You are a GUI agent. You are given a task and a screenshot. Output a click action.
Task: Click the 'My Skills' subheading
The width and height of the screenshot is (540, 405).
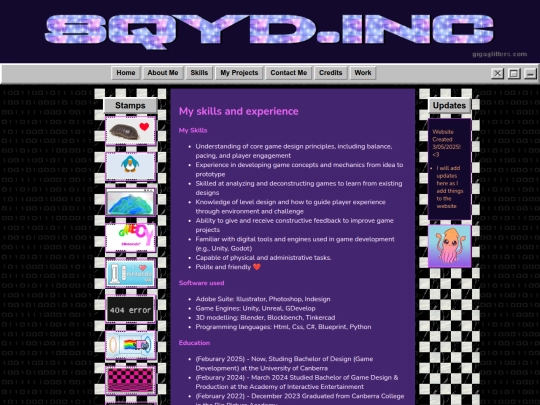pos(193,131)
